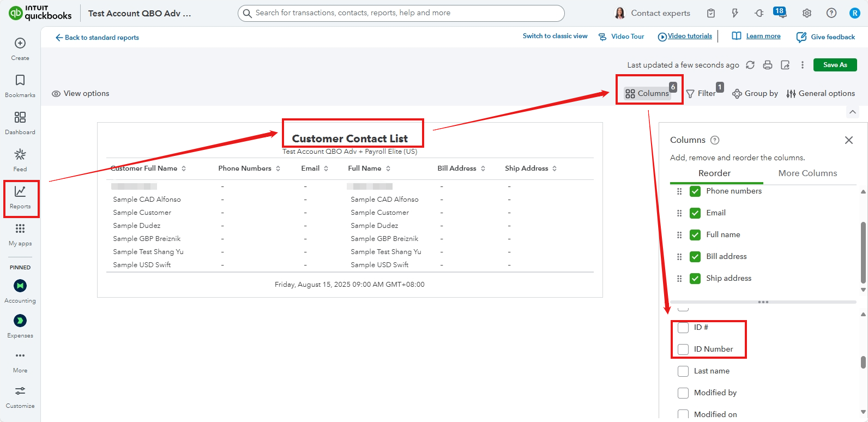Screen dimensions: 868x422
Task: Select the Reorder tab
Action: [714, 173]
